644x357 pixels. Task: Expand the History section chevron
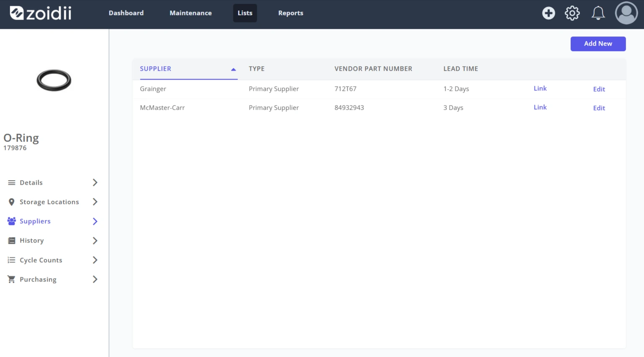(95, 241)
